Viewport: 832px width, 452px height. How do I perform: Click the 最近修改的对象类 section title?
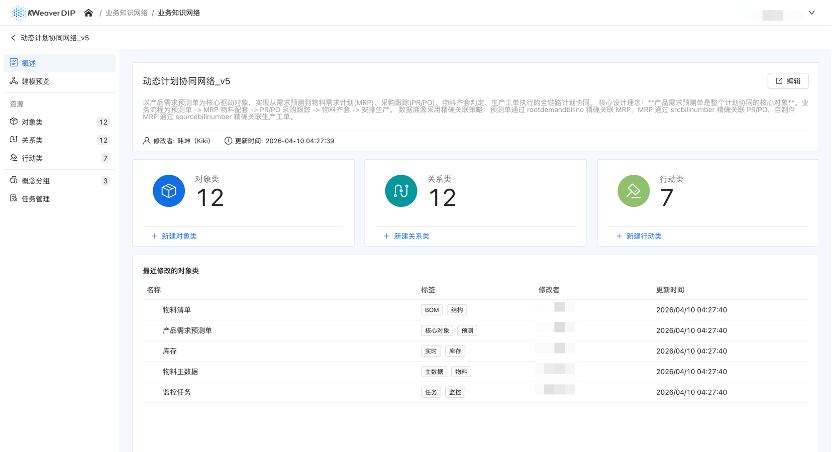(171, 271)
